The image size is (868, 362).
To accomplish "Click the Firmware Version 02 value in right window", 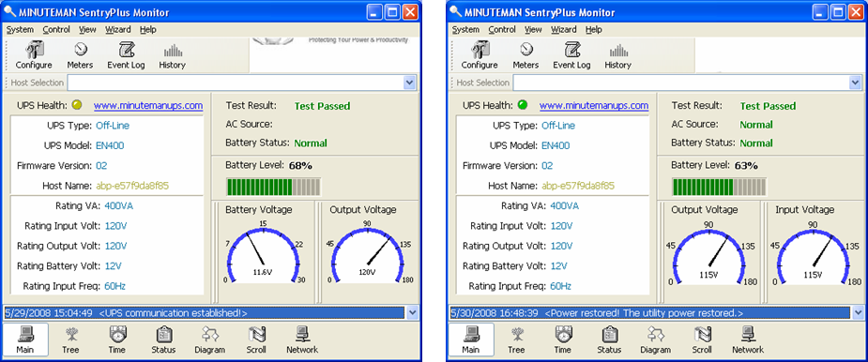I will [547, 165].
